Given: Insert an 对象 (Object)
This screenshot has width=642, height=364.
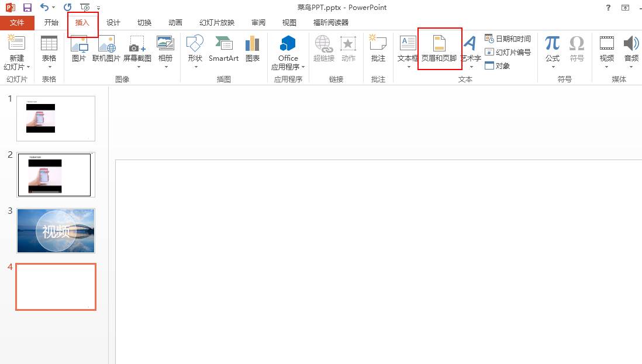Looking at the screenshot, I should (x=498, y=65).
